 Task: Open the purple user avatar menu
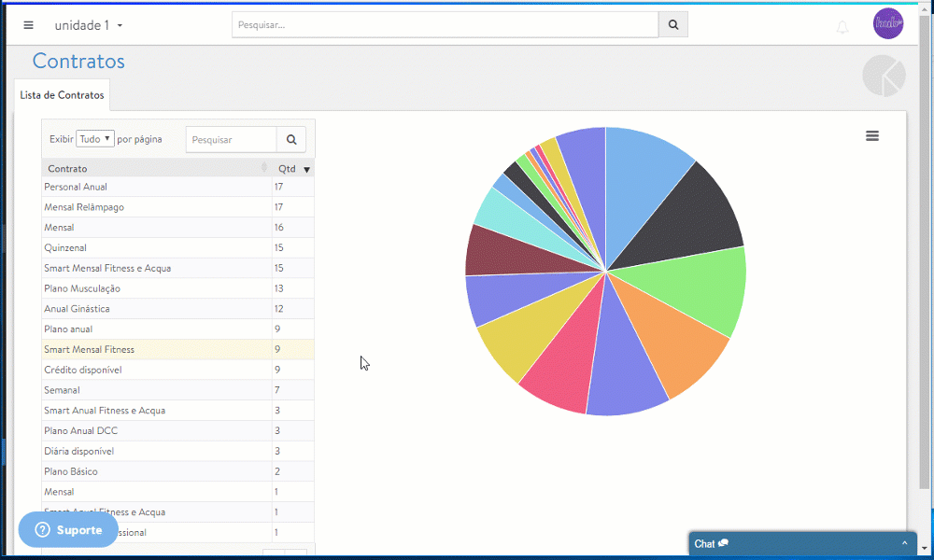(x=888, y=24)
